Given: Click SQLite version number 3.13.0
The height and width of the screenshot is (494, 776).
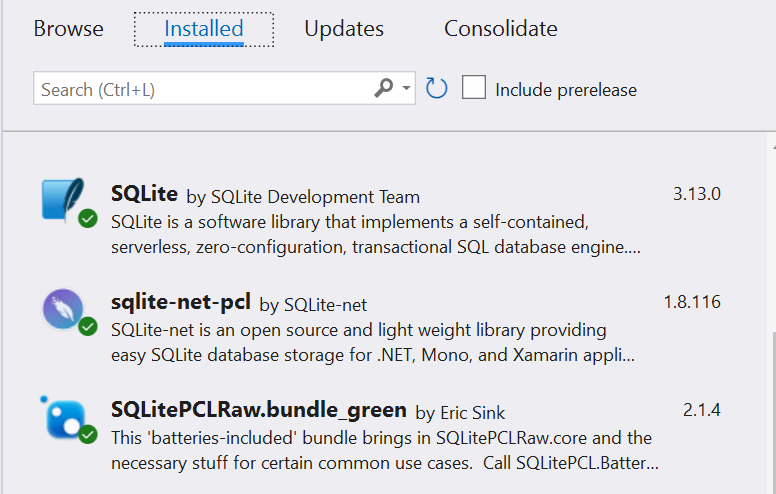Looking at the screenshot, I should [x=697, y=193].
